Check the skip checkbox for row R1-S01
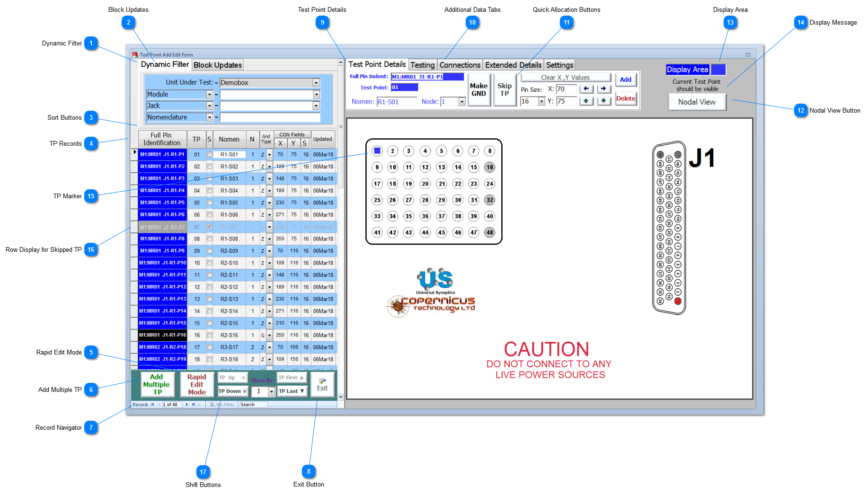Viewport: 868px width, 496px height. coord(210,154)
